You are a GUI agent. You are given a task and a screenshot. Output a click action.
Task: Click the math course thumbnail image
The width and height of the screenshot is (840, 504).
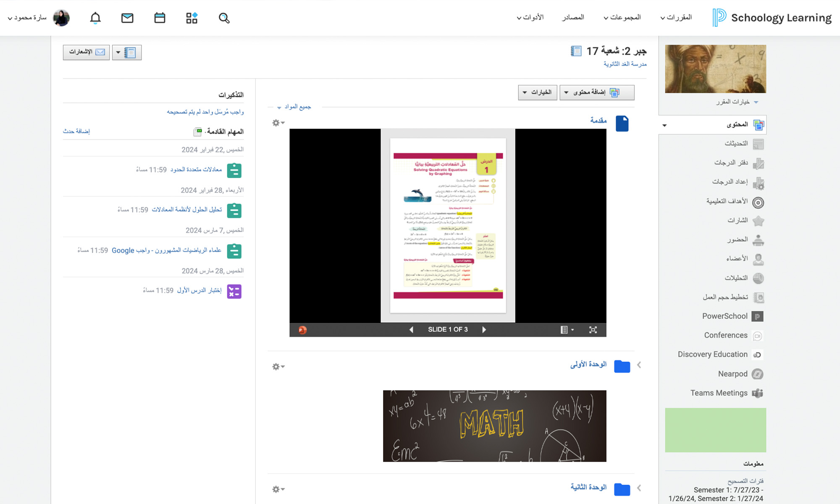(x=714, y=68)
